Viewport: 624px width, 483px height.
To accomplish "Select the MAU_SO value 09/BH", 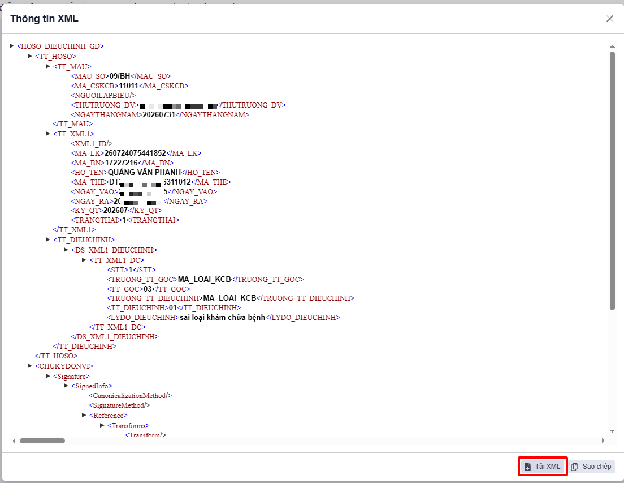I will click(119, 76).
